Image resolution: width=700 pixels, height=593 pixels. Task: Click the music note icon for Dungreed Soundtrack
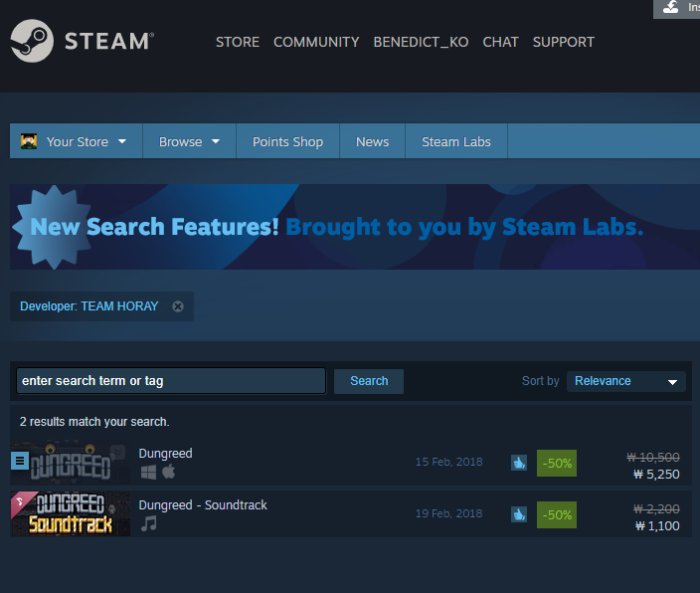(x=149, y=523)
